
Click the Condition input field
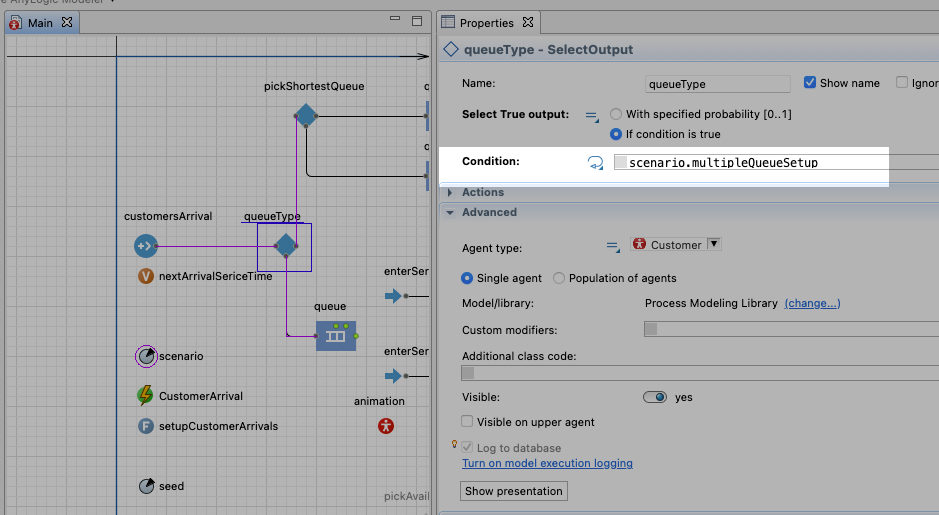tap(776, 162)
